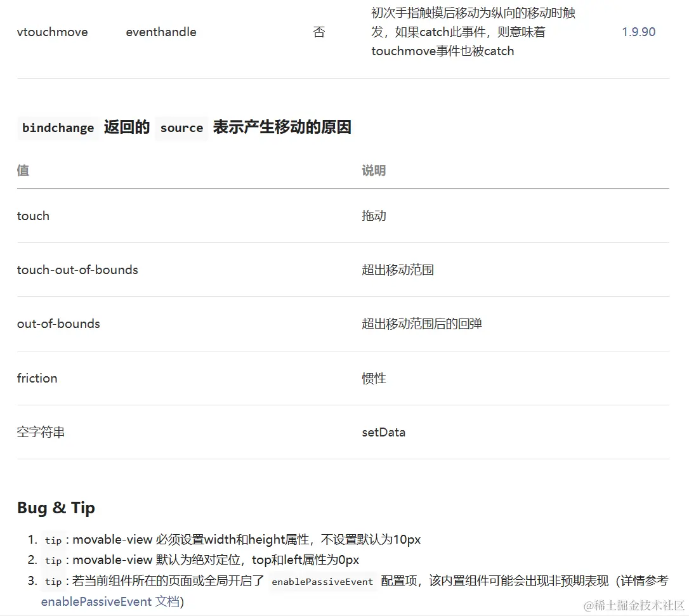
Task: Click the enablePassiveEvent inline code label
Action: (x=322, y=582)
